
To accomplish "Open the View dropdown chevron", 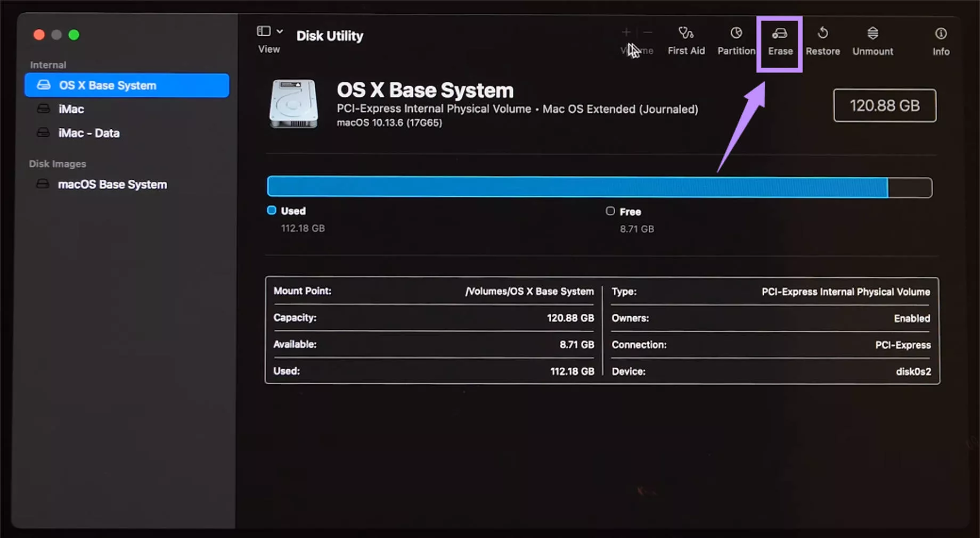I will [279, 30].
